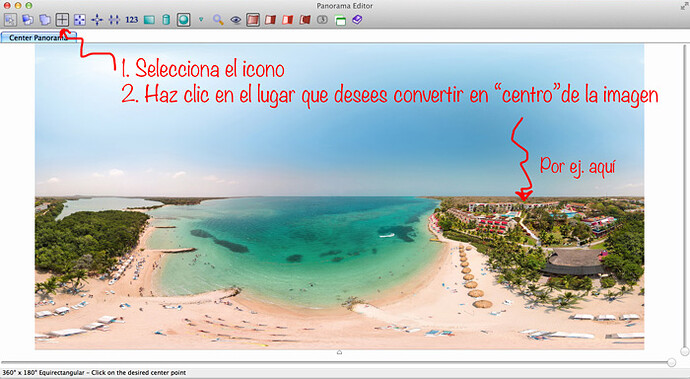
Task: Click the zoom slider knob at bottom right
Action: (672, 362)
